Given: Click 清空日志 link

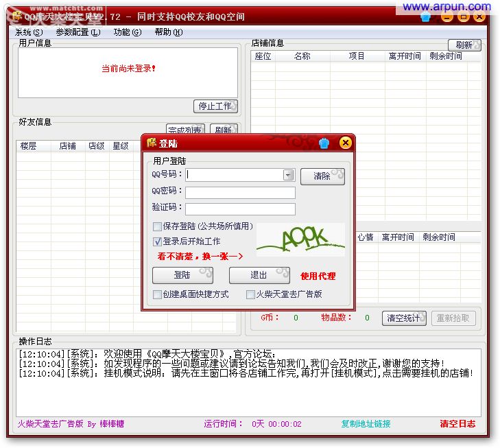Looking at the screenshot, I should pos(457,424).
